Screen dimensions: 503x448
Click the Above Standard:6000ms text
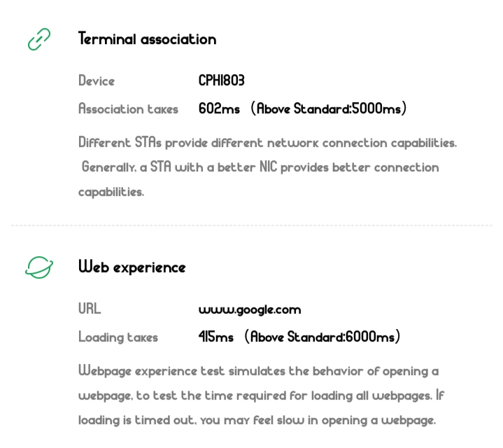click(x=323, y=337)
